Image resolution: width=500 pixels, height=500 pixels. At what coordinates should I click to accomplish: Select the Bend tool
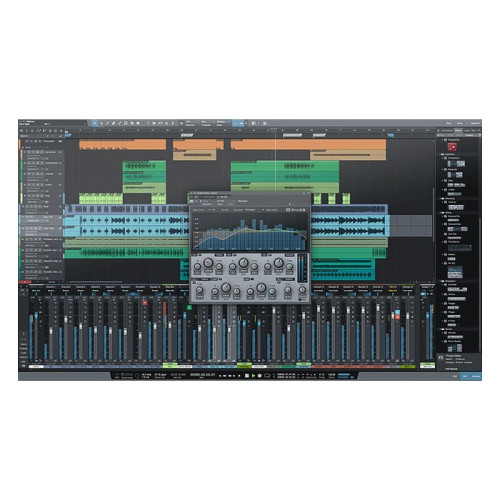(x=132, y=123)
